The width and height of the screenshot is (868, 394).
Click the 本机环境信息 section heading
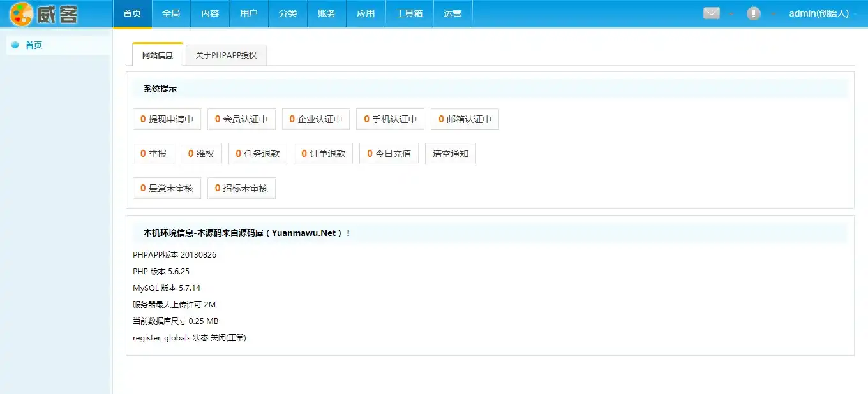pyautogui.click(x=248, y=233)
